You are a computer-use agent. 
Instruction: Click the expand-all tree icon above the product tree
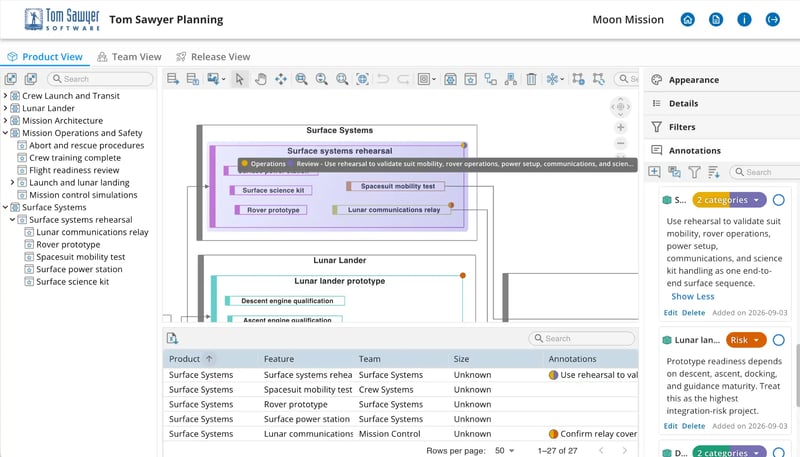[x=11, y=79]
